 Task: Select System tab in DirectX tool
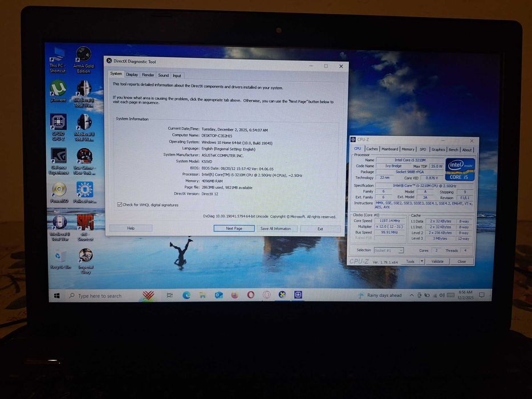[x=116, y=74]
